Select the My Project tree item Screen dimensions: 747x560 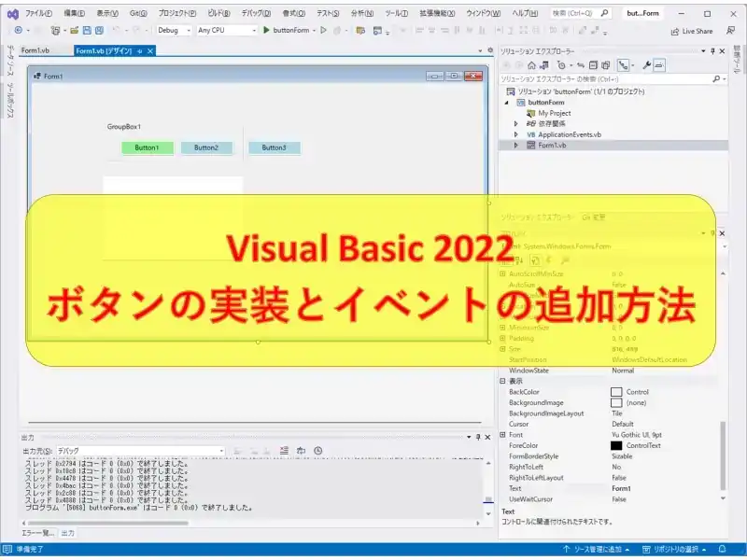pyautogui.click(x=554, y=113)
